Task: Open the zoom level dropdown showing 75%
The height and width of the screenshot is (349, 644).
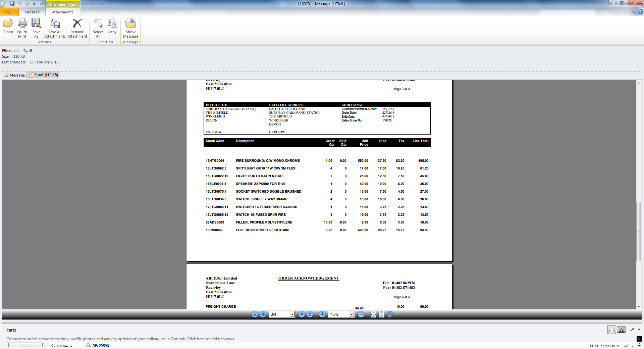Action: pos(352,314)
